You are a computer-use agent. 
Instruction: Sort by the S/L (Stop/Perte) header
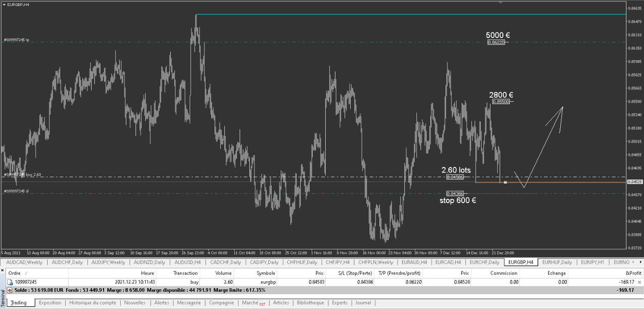coord(350,273)
